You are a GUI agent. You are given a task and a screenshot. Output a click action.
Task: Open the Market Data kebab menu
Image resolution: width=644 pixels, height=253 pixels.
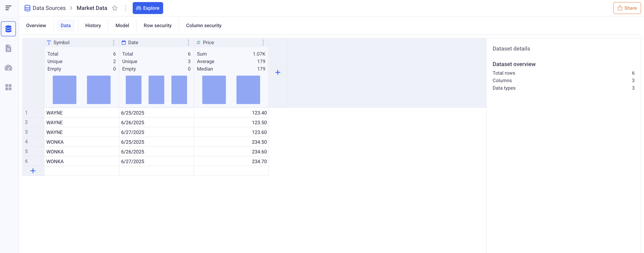point(125,8)
